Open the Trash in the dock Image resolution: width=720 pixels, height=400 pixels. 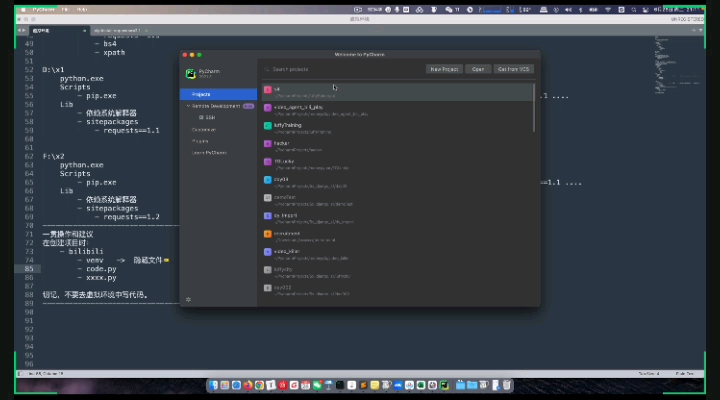coord(506,386)
